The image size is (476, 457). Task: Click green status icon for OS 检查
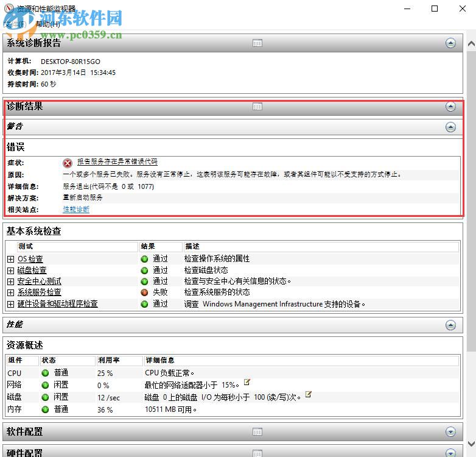(144, 259)
